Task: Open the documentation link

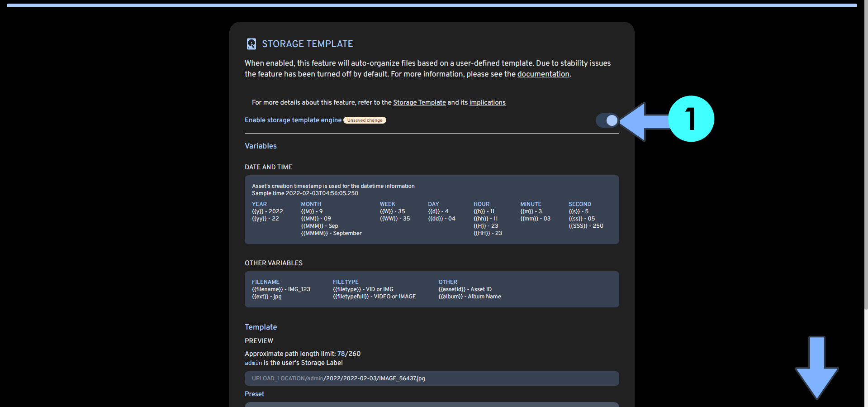Action: tap(543, 74)
